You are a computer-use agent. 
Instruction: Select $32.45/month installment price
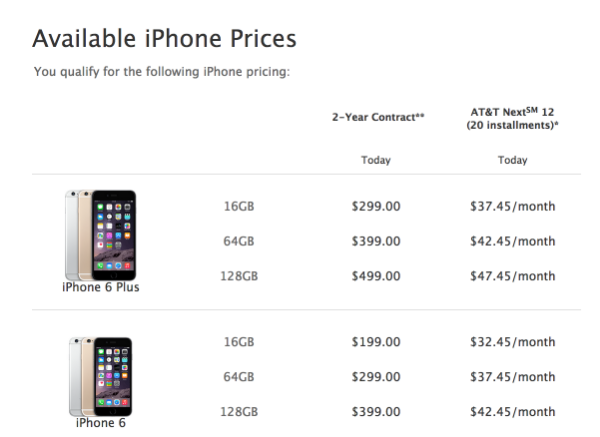click(513, 342)
